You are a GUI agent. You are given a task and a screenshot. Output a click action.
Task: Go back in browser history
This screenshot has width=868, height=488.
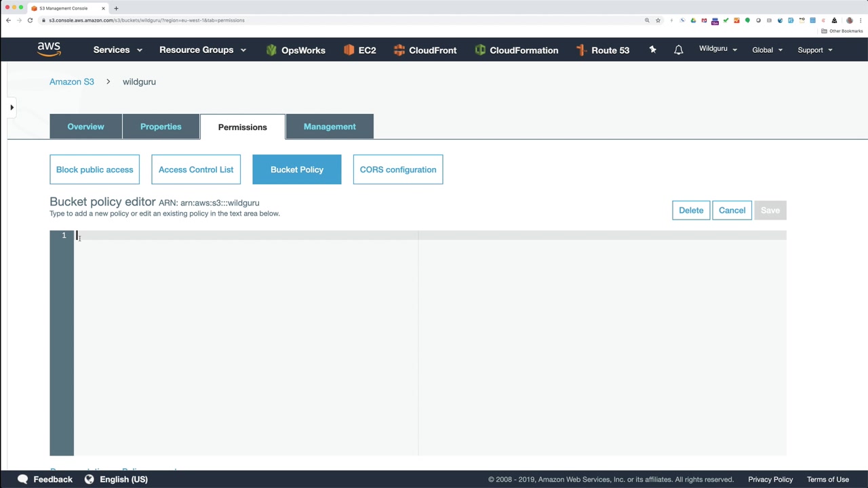[x=8, y=20]
